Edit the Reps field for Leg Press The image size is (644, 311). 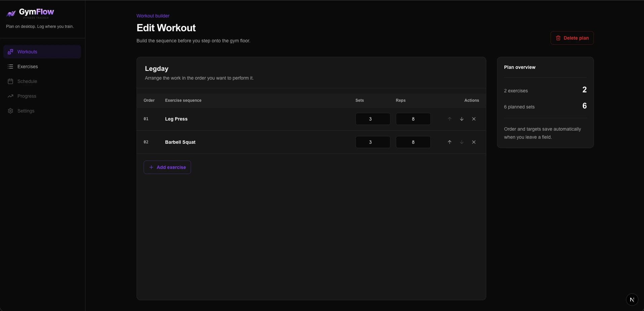point(413,119)
